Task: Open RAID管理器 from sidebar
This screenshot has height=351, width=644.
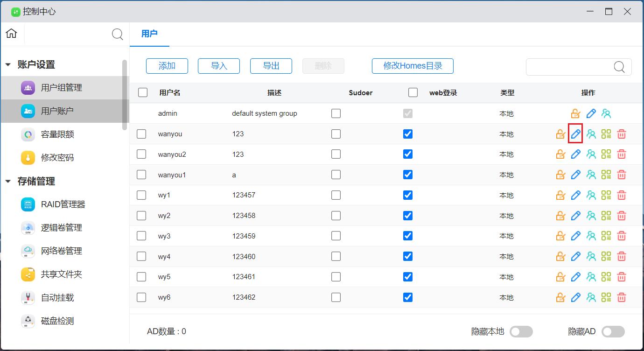Action: [x=63, y=204]
